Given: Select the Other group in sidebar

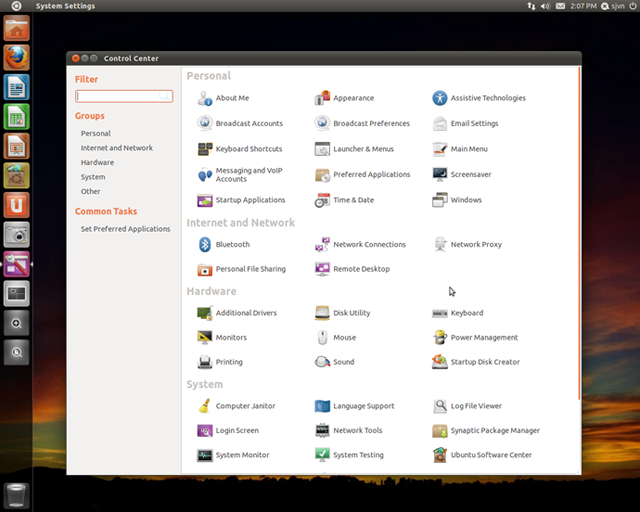Looking at the screenshot, I should point(91,191).
